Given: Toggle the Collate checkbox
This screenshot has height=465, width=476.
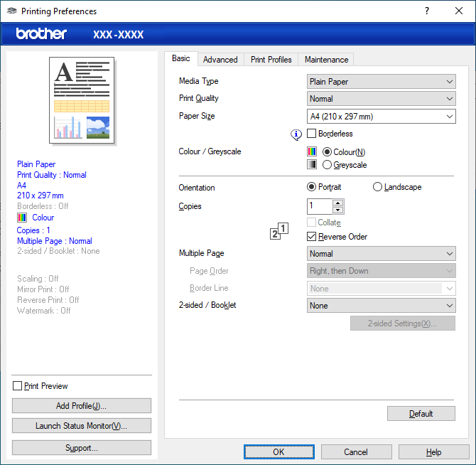Looking at the screenshot, I should point(311,223).
